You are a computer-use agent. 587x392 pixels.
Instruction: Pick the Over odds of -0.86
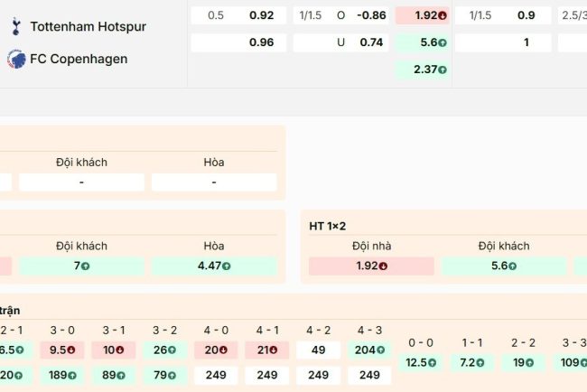pyautogui.click(x=371, y=15)
